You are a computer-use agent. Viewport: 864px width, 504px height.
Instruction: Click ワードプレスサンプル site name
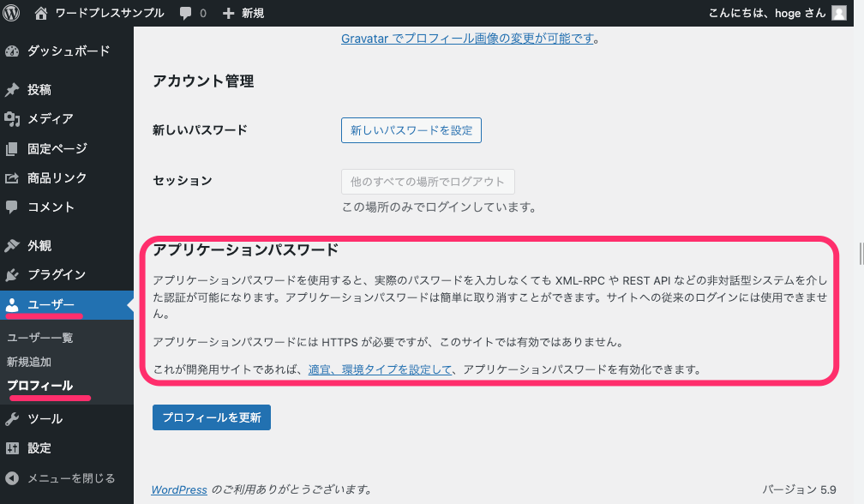coord(109,13)
